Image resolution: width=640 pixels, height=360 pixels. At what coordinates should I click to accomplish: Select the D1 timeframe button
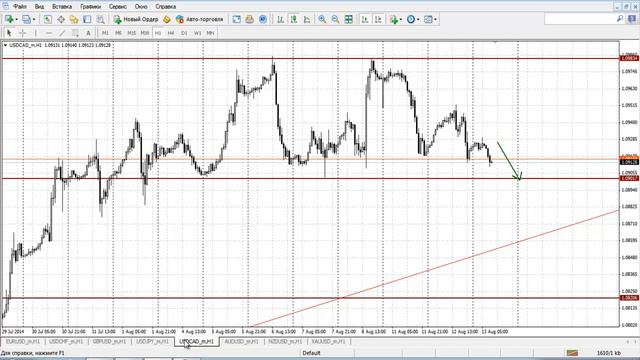click(x=184, y=33)
